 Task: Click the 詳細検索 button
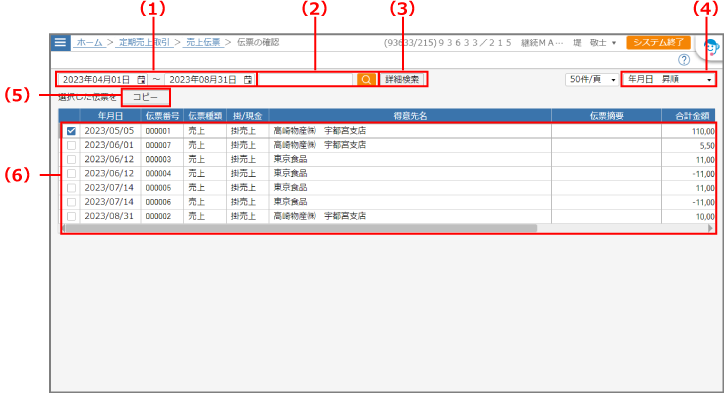[x=402, y=79]
